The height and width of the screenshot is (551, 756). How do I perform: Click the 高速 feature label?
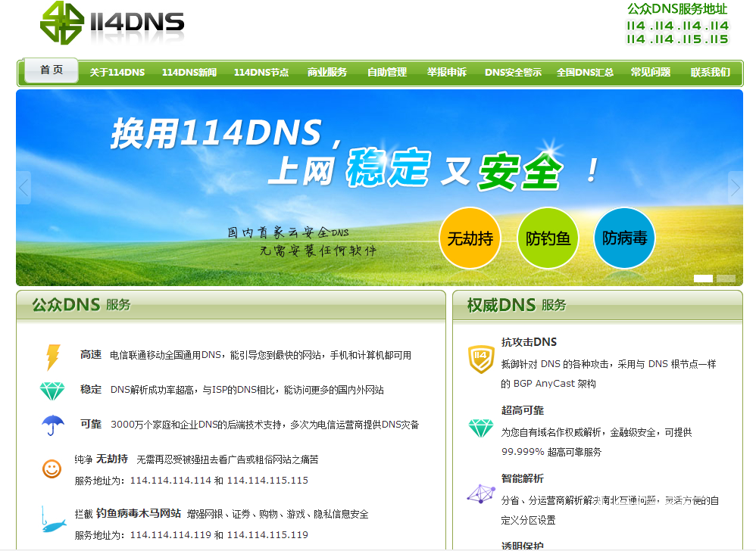91,354
